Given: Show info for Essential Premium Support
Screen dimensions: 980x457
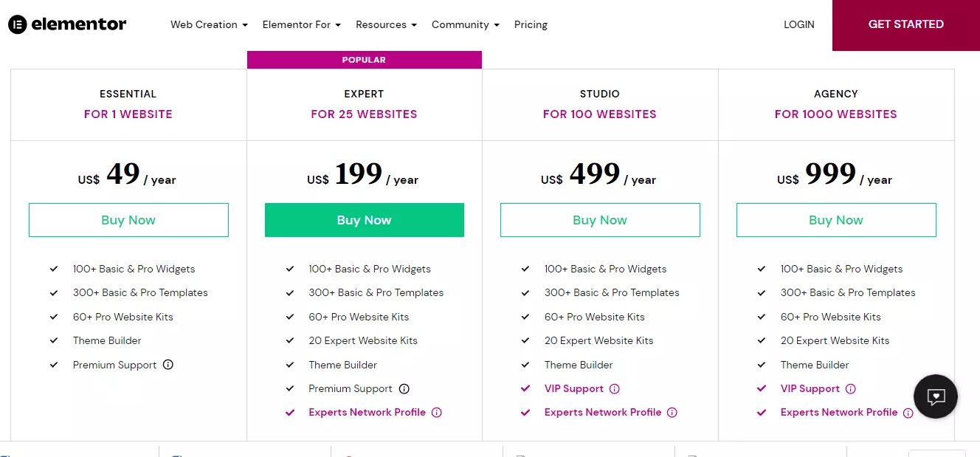Looking at the screenshot, I should coord(168,365).
